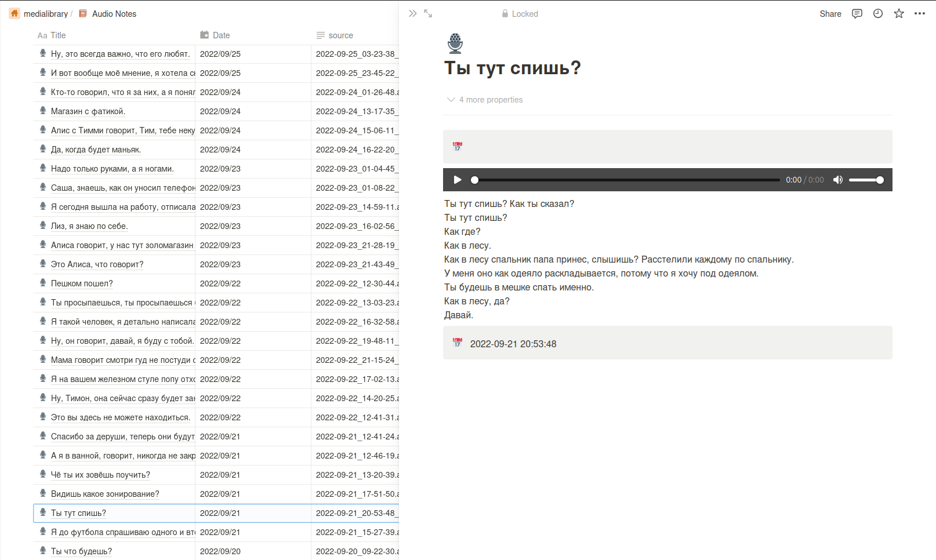The image size is (936, 560).
Task: Favorite this page with star icon
Action: [x=899, y=13]
